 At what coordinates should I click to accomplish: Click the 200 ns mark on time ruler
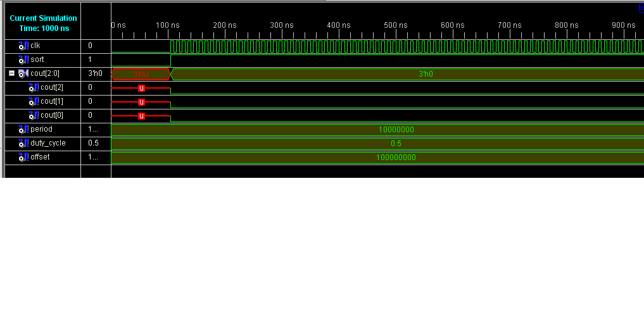[225, 25]
